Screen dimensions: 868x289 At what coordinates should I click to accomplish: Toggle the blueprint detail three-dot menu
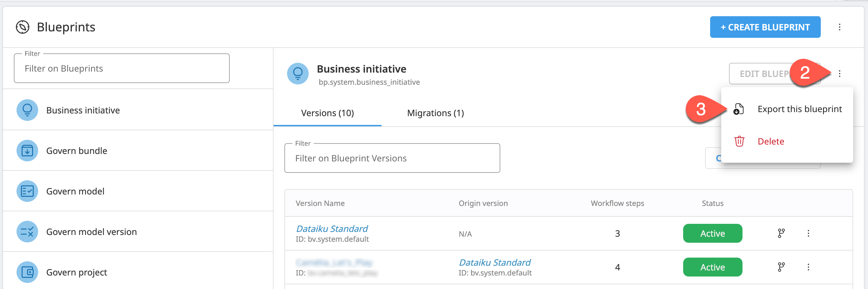coord(840,74)
